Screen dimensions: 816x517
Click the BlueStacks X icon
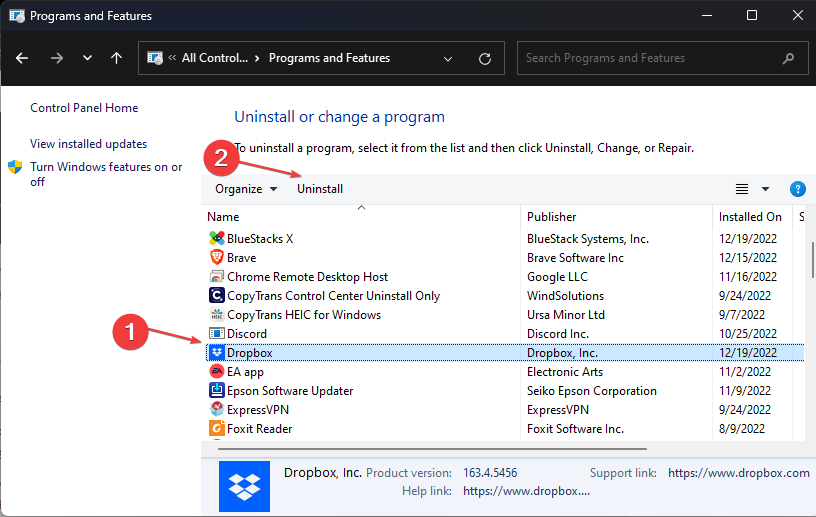pyautogui.click(x=216, y=238)
